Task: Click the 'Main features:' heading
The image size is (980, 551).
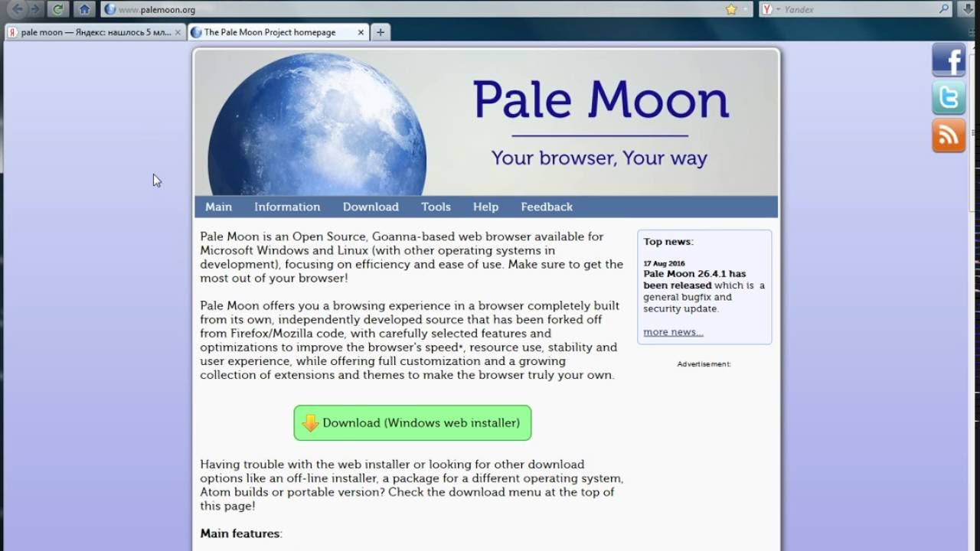Action: 241,533
